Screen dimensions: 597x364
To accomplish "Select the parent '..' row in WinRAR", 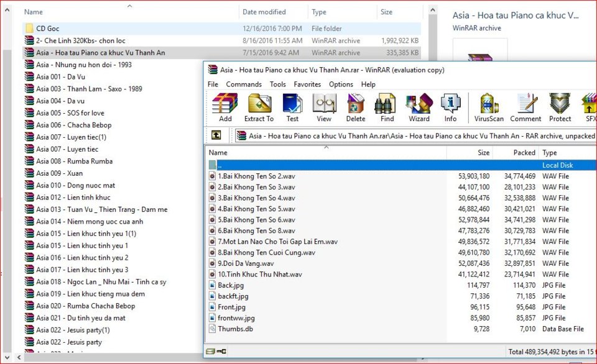I will 401,165.
